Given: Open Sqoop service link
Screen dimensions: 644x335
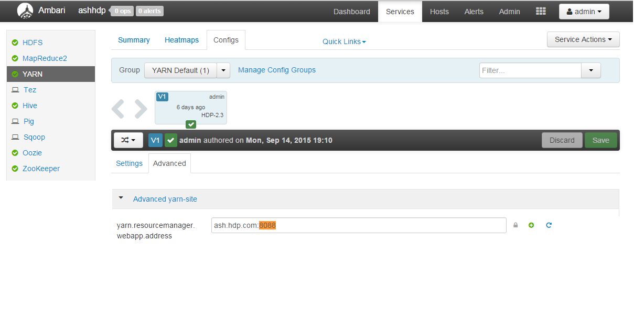Looking at the screenshot, I should point(35,137).
